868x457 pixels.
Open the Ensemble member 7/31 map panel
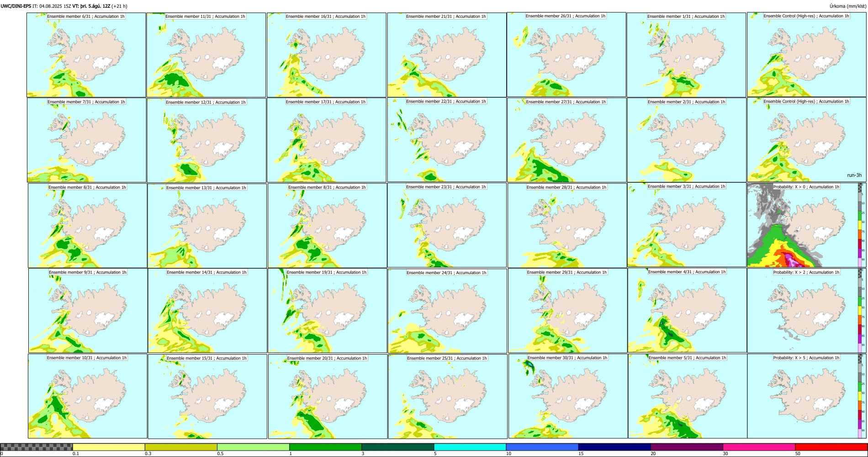[x=87, y=140]
